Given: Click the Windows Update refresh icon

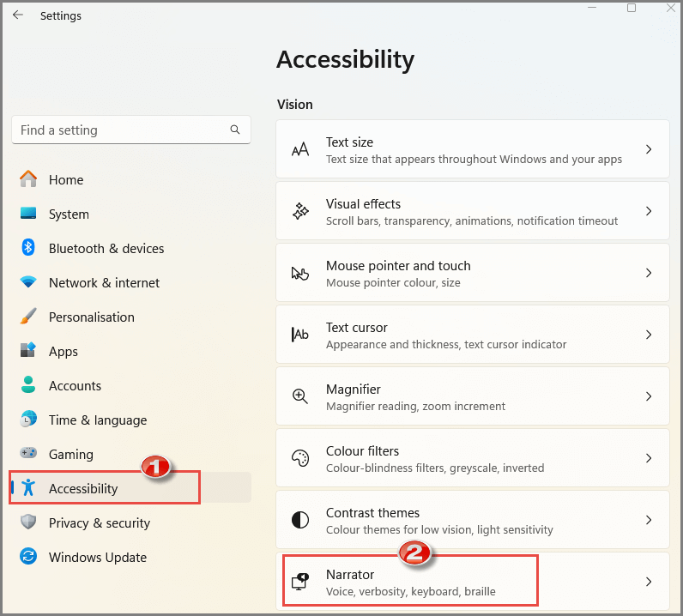Looking at the screenshot, I should (x=28, y=556).
